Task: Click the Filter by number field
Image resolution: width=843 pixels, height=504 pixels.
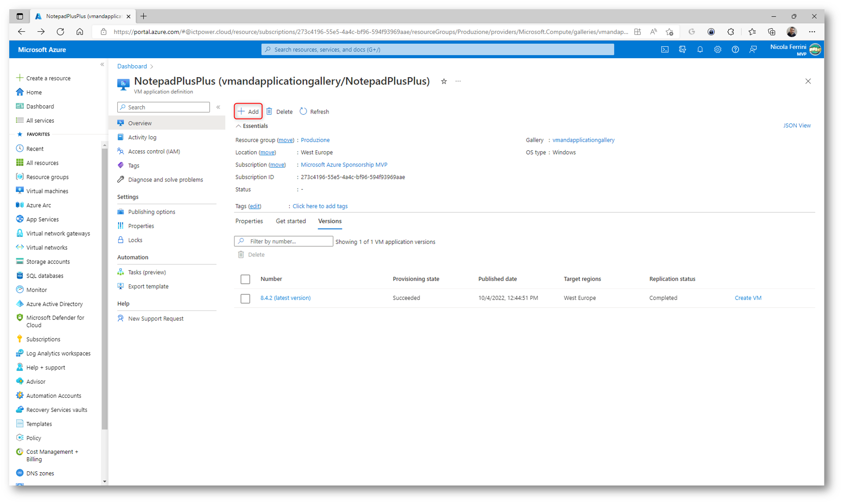Action: [283, 241]
